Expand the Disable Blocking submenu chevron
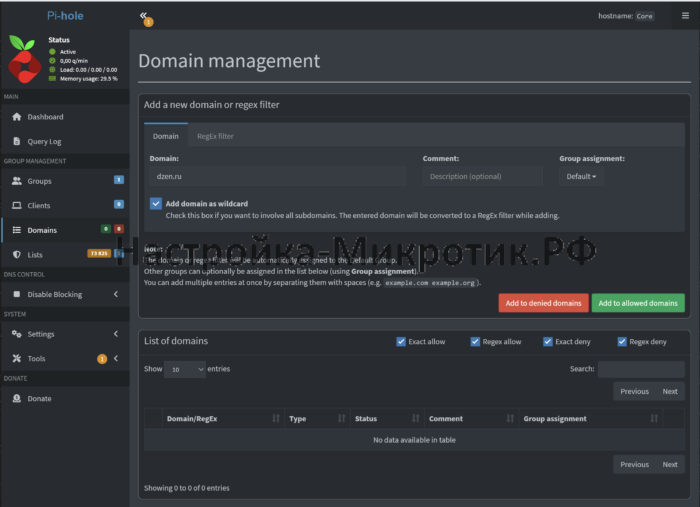This screenshot has width=700, height=507. [116, 294]
